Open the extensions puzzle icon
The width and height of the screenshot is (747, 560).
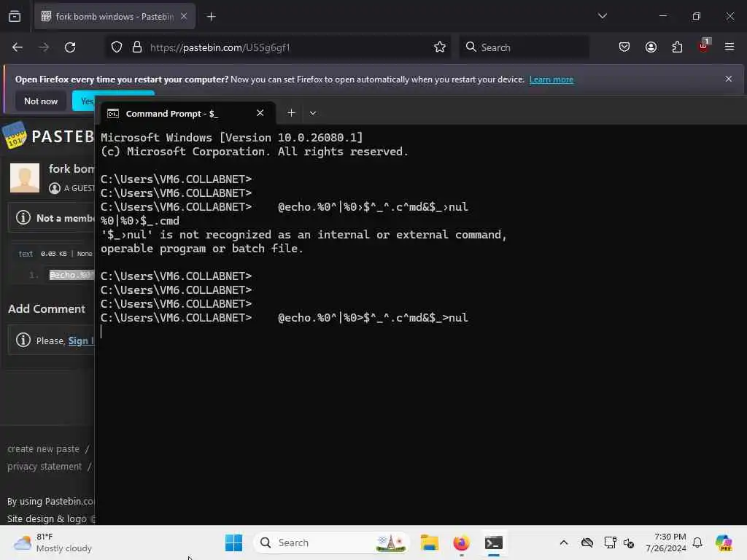(x=677, y=47)
